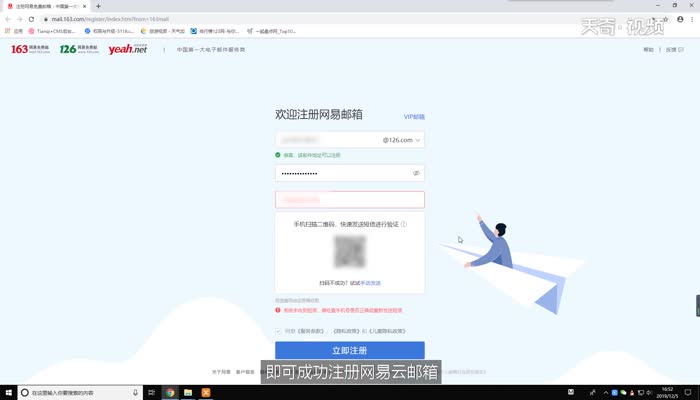Go forward with the browser forward arrow
The image size is (700, 400).
pos(19,19)
